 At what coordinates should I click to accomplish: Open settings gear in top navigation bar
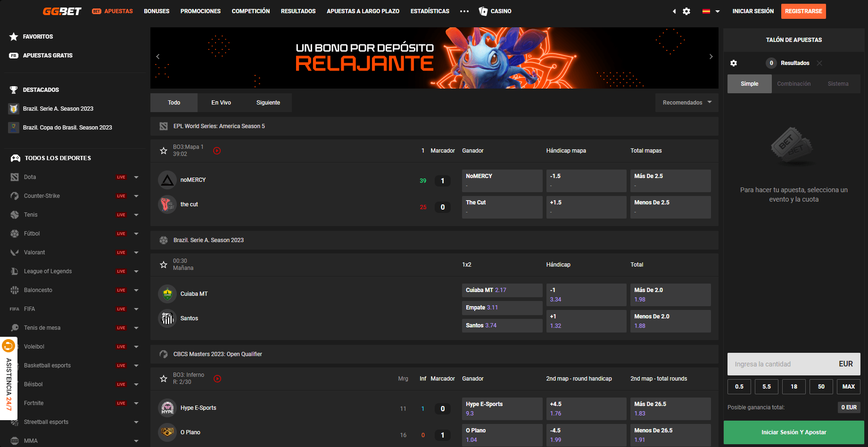686,11
